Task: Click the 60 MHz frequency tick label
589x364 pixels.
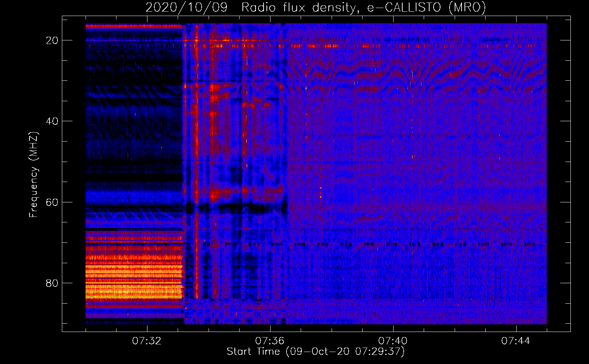Action: pyautogui.click(x=52, y=202)
